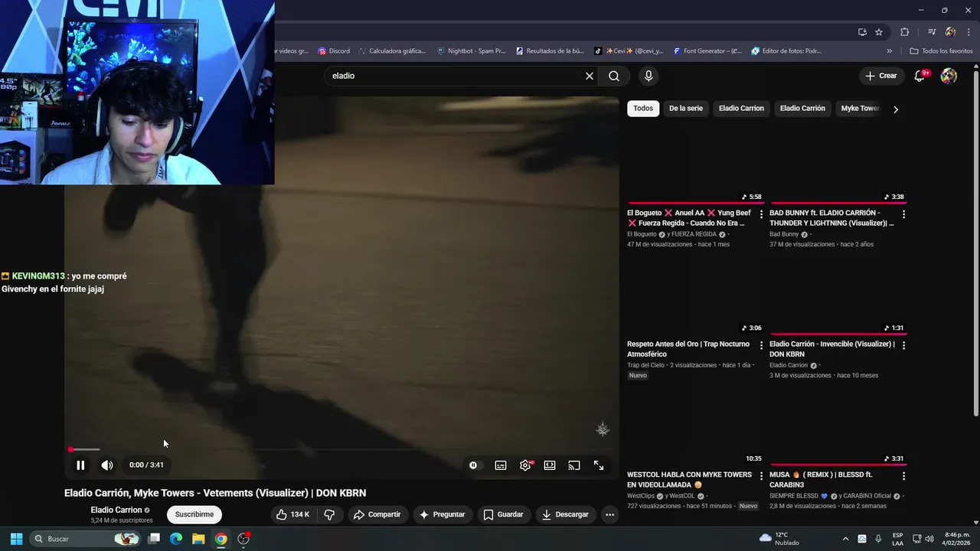Save the video with Guardar
Viewport: 980px width, 551px height.
(503, 515)
